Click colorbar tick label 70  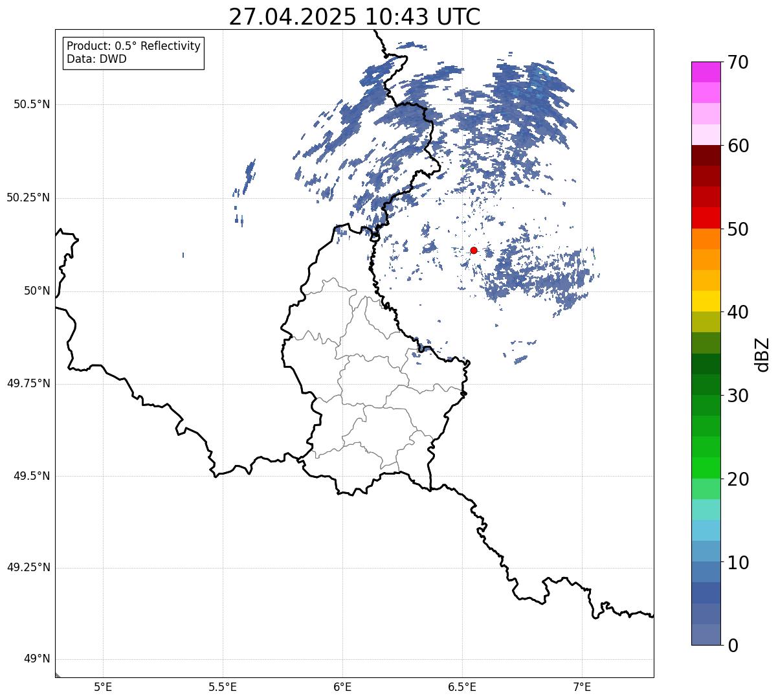[738, 62]
